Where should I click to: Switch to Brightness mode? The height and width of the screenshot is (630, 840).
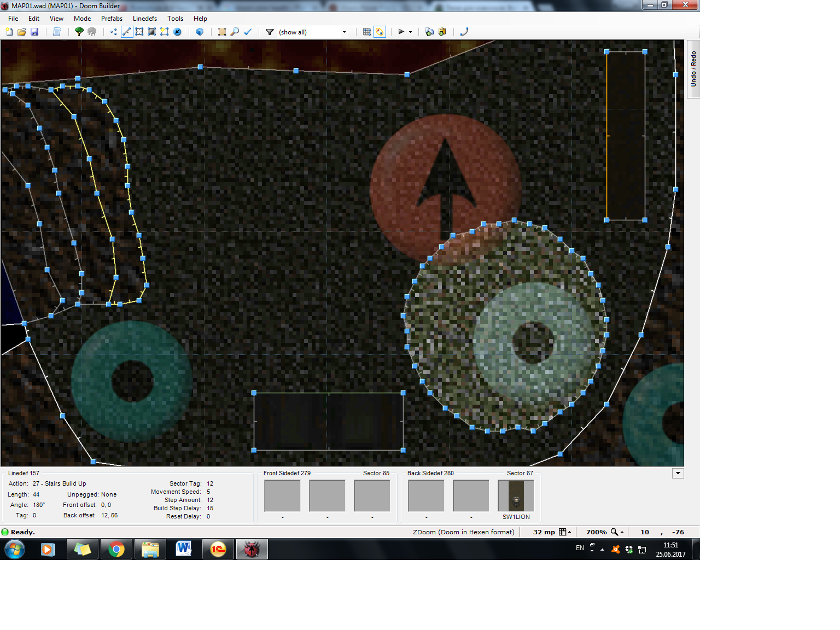[x=152, y=32]
